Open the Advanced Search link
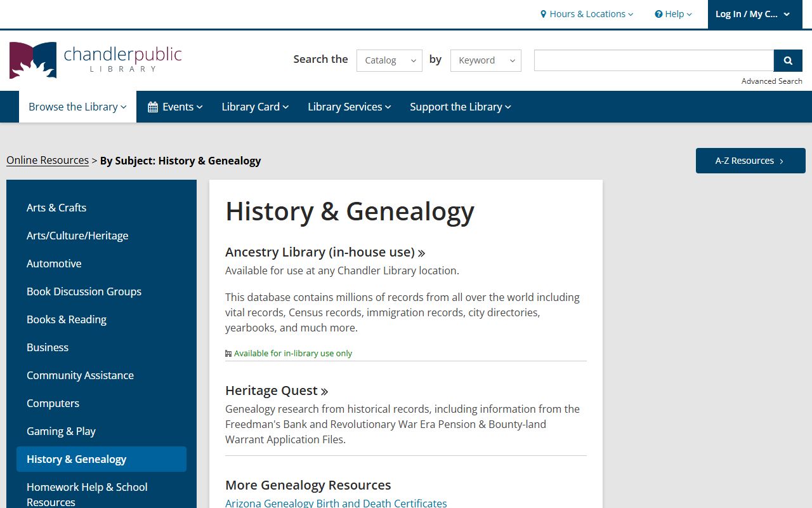Screen dimensions: 812x508 [772, 81]
